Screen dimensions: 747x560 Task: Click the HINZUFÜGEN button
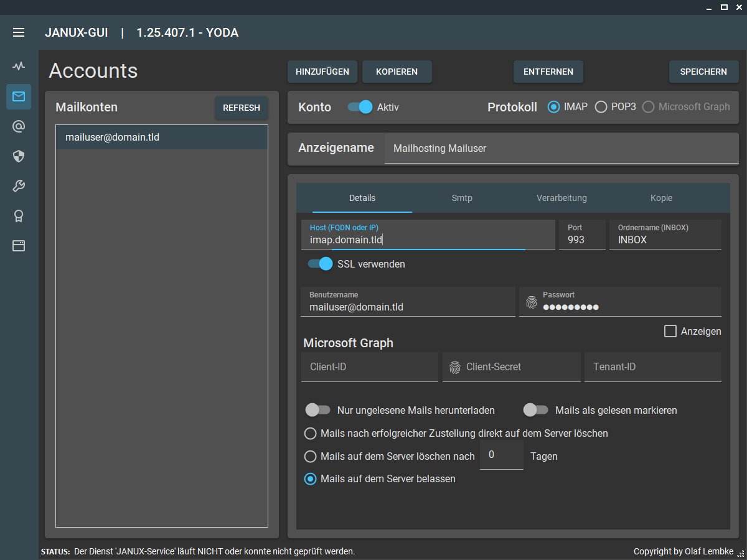(322, 72)
